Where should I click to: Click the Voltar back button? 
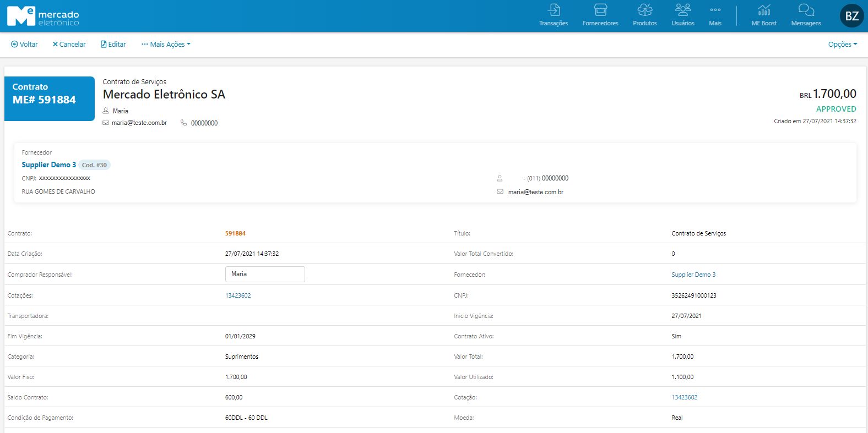(x=24, y=45)
